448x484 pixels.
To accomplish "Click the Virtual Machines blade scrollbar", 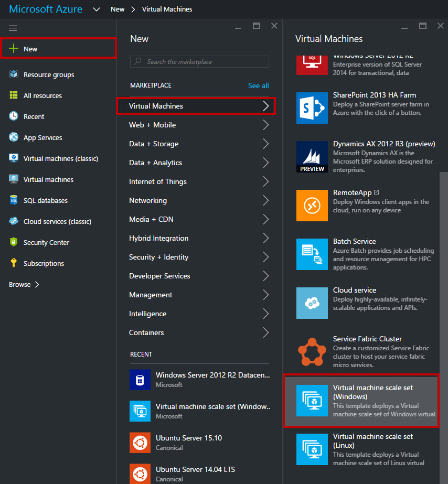I will pyautogui.click(x=444, y=328).
